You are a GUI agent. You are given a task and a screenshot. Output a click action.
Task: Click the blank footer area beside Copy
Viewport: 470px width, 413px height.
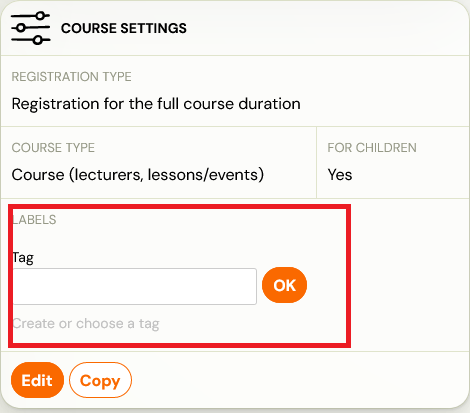[297, 380]
